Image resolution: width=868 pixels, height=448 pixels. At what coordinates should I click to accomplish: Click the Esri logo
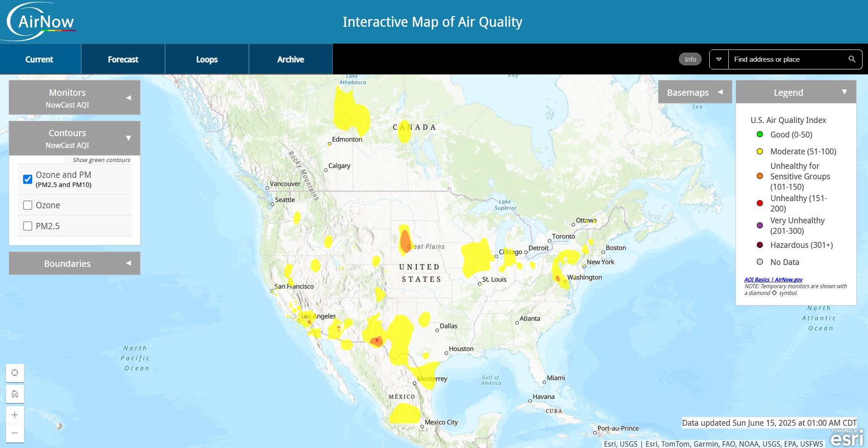coord(847,438)
